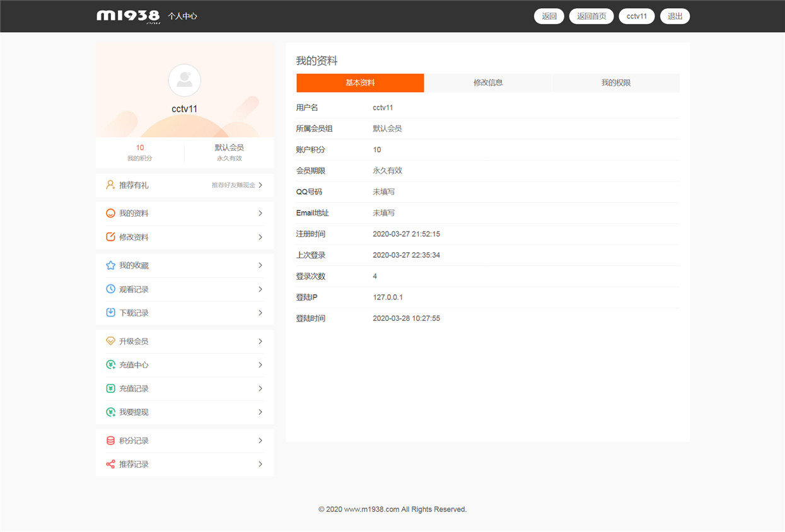Image resolution: width=785 pixels, height=532 pixels.
Task: Click the 永久有效 text under 默认会员
Action: (x=230, y=158)
